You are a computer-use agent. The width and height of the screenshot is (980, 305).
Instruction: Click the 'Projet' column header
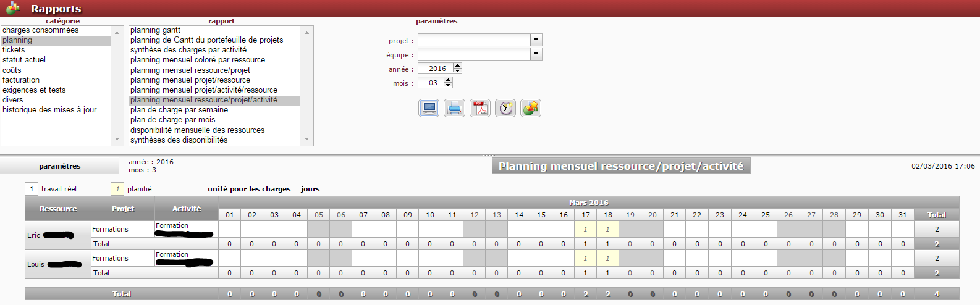click(x=123, y=209)
